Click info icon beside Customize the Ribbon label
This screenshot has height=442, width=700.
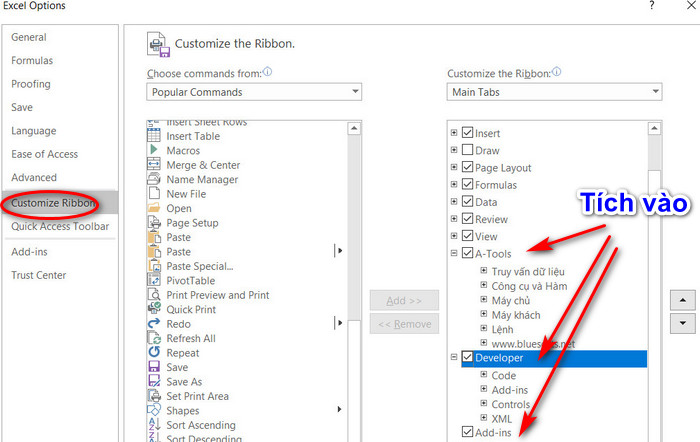coord(556,71)
